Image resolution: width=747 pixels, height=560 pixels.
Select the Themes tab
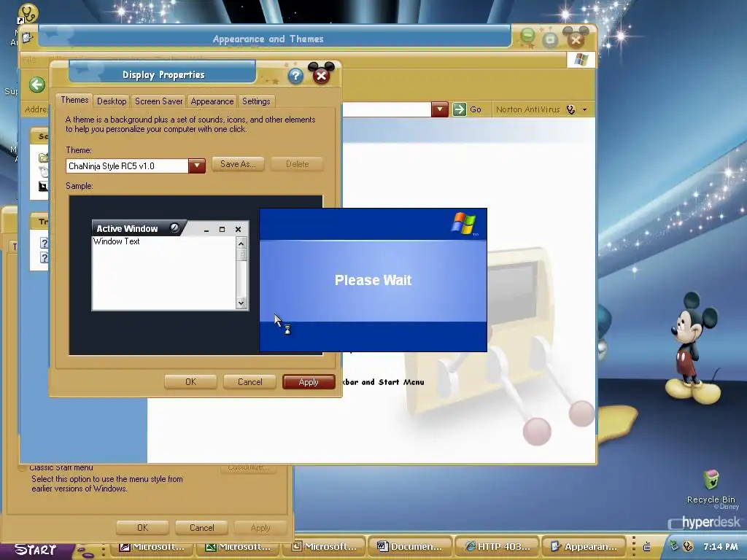click(74, 100)
